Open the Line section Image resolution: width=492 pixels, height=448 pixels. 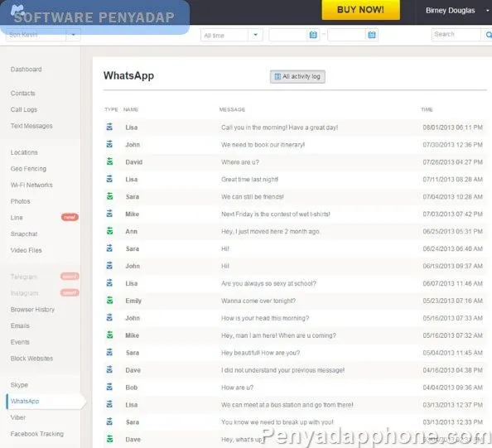coord(17,218)
